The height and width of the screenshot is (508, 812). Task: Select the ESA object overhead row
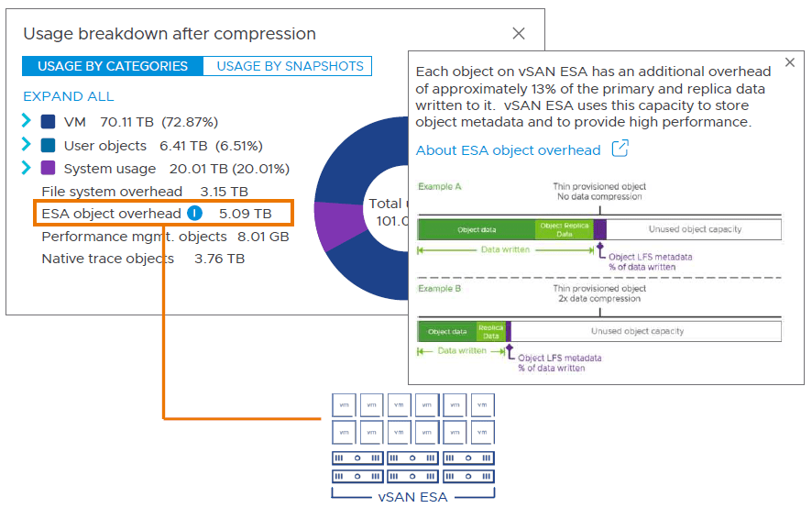coord(112,214)
